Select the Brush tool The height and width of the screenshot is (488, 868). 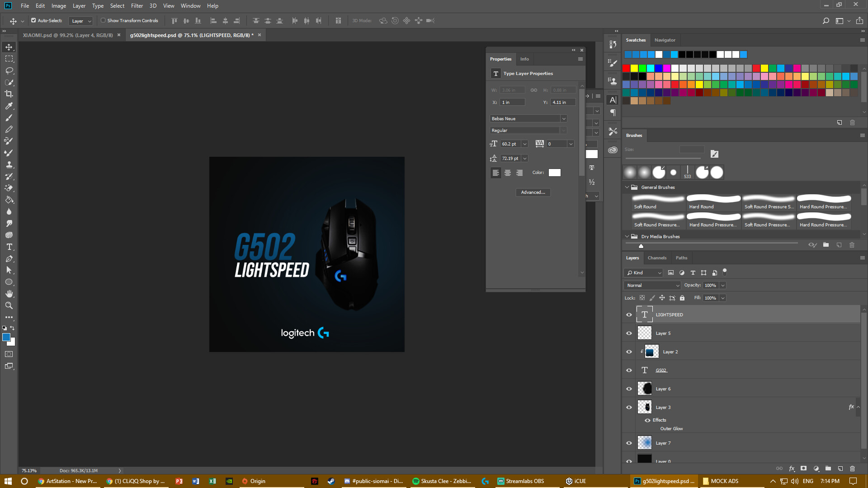pos(9,117)
